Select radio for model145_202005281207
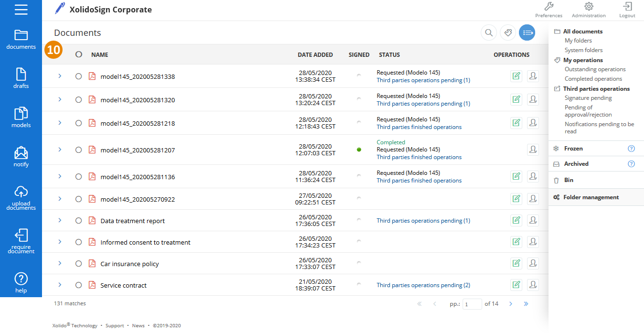 [x=79, y=150]
